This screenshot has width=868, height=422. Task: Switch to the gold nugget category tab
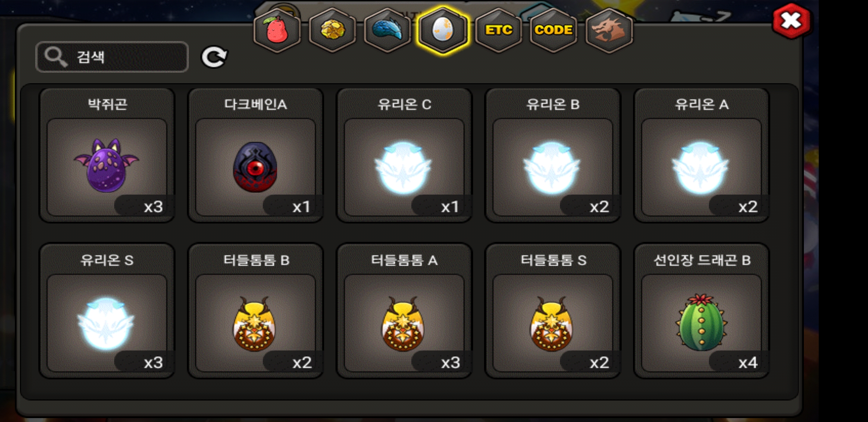(332, 30)
